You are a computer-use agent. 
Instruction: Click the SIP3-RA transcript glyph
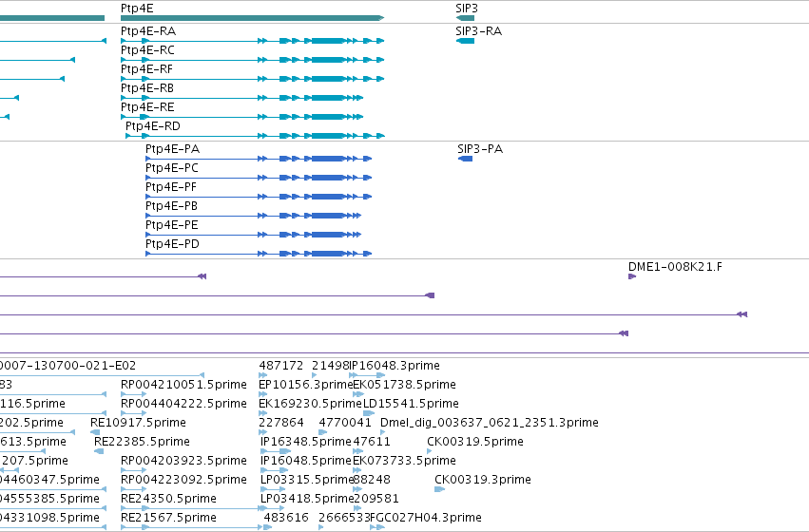coord(465,41)
